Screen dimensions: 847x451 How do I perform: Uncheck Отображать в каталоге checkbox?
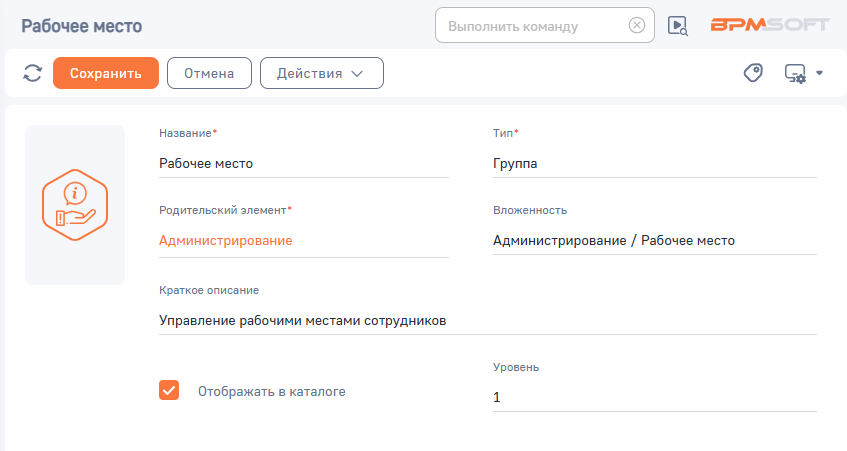(169, 390)
